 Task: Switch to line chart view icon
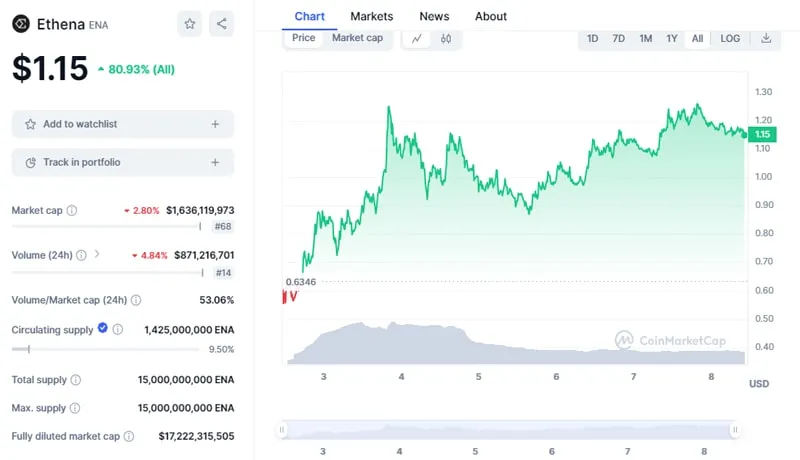[416, 39]
